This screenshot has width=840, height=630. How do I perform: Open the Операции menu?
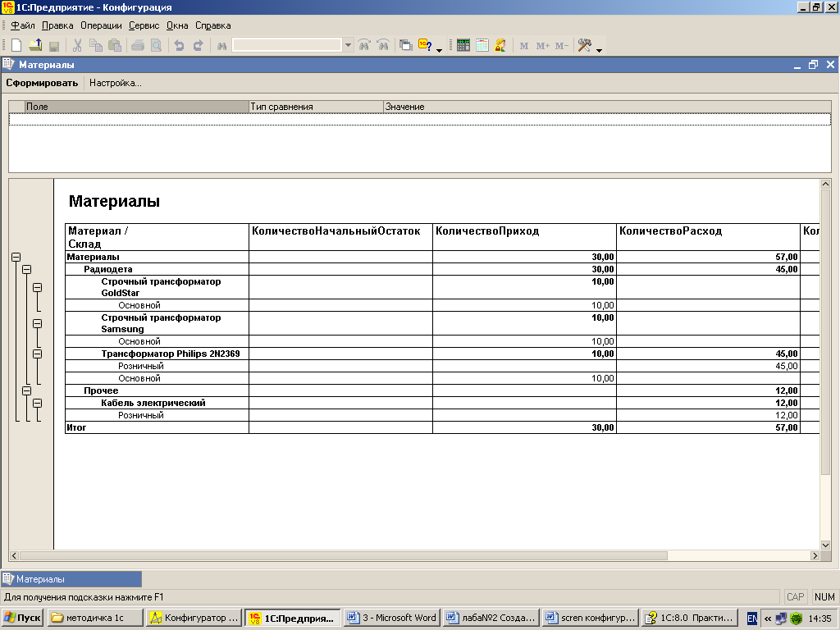coord(101,25)
